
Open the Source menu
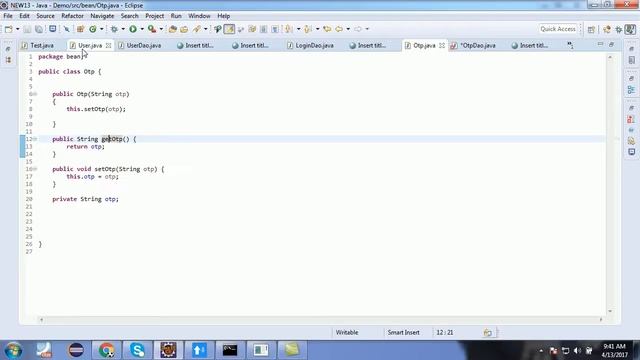pyautogui.click(x=45, y=16)
